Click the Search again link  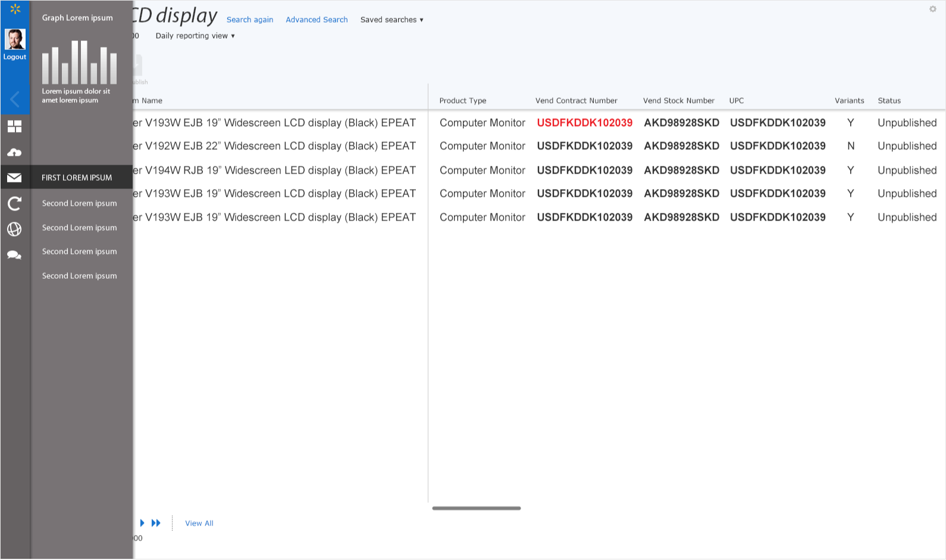tap(250, 20)
